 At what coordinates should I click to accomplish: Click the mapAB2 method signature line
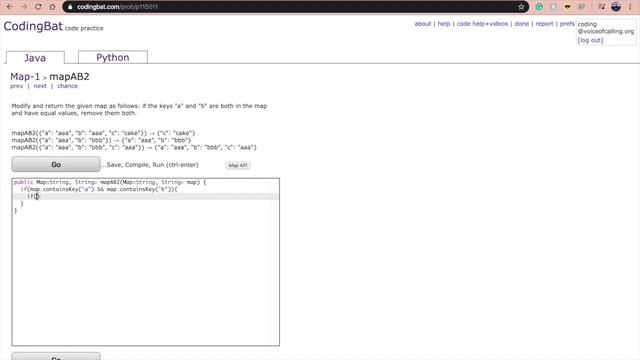pos(110,182)
